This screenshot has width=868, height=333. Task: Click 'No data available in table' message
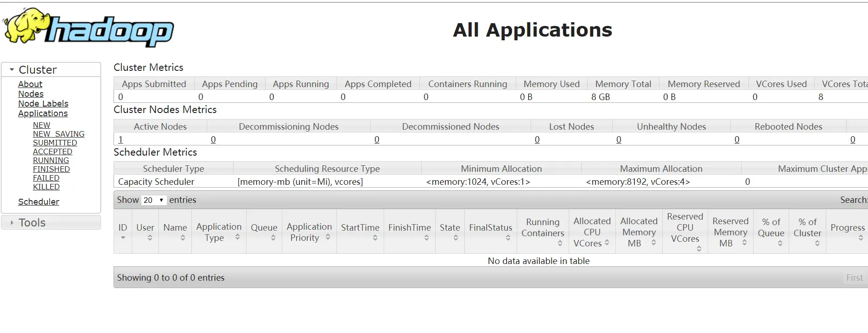point(539,261)
